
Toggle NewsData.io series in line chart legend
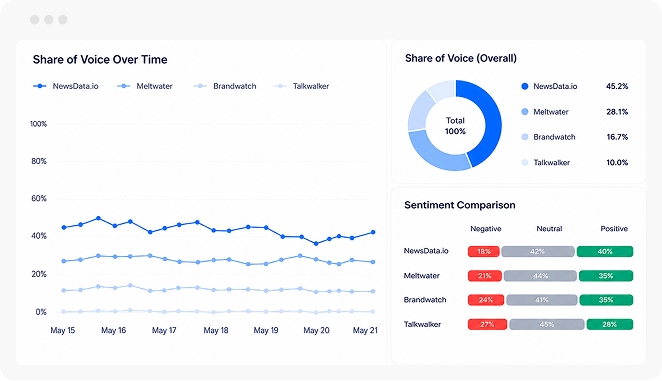[x=66, y=86]
